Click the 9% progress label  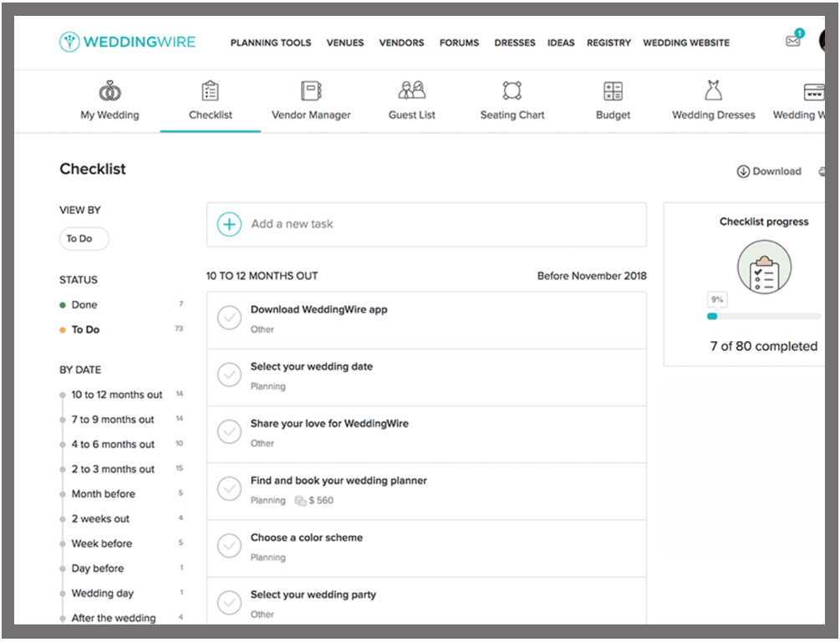click(717, 299)
